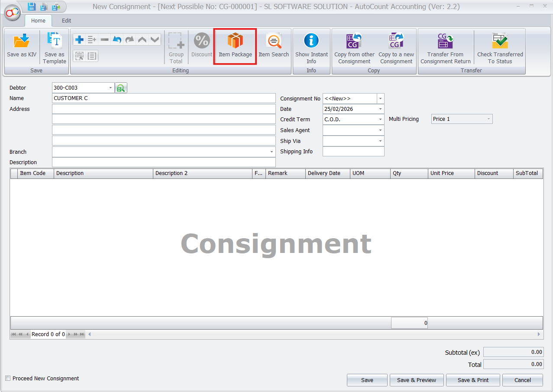Image resolution: width=553 pixels, height=392 pixels.
Task: Click Save & Preview
Action: [x=416, y=380]
